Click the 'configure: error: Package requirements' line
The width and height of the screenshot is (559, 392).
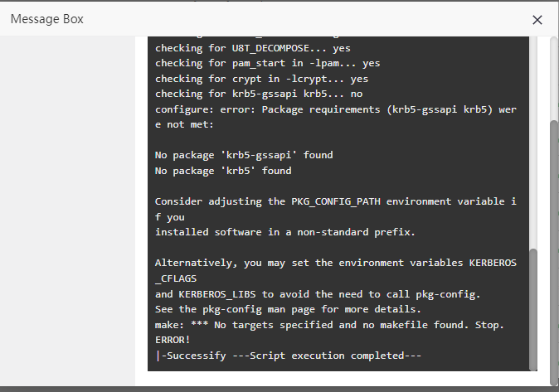pyautogui.click(x=335, y=109)
